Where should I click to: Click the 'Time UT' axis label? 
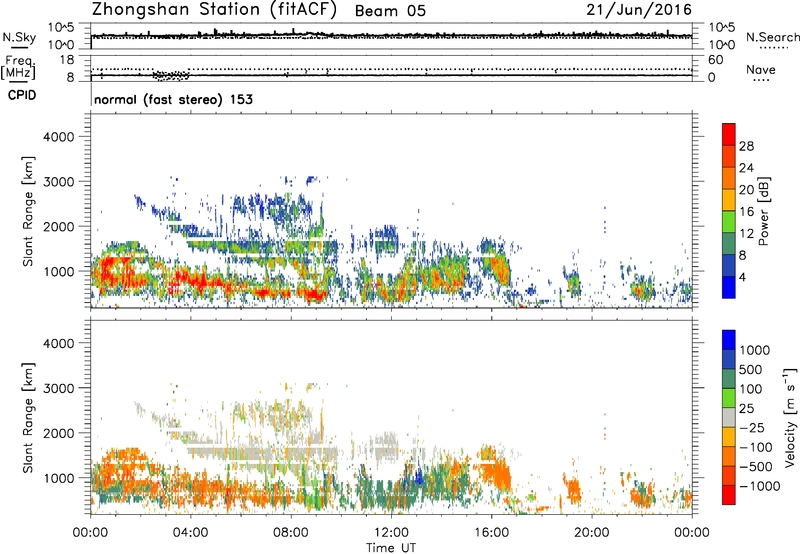[391, 548]
